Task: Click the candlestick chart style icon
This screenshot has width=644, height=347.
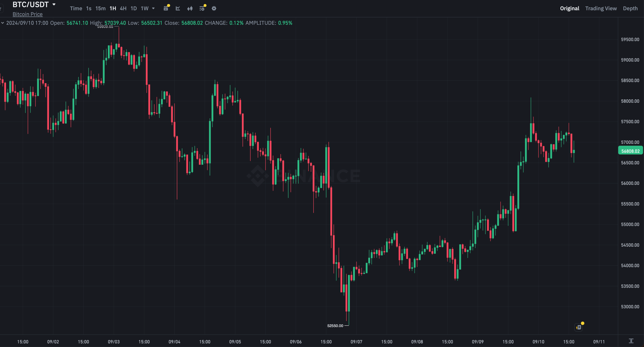Action: pos(190,8)
